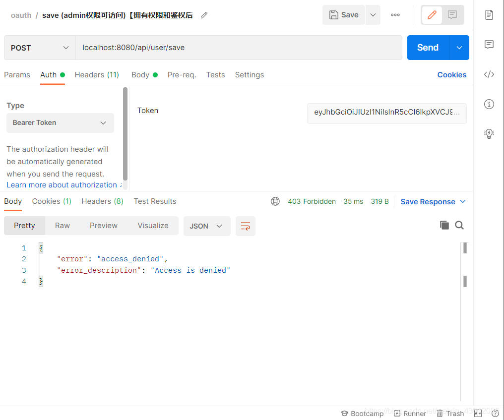Collapse JSON at line 1 brace

(41, 248)
